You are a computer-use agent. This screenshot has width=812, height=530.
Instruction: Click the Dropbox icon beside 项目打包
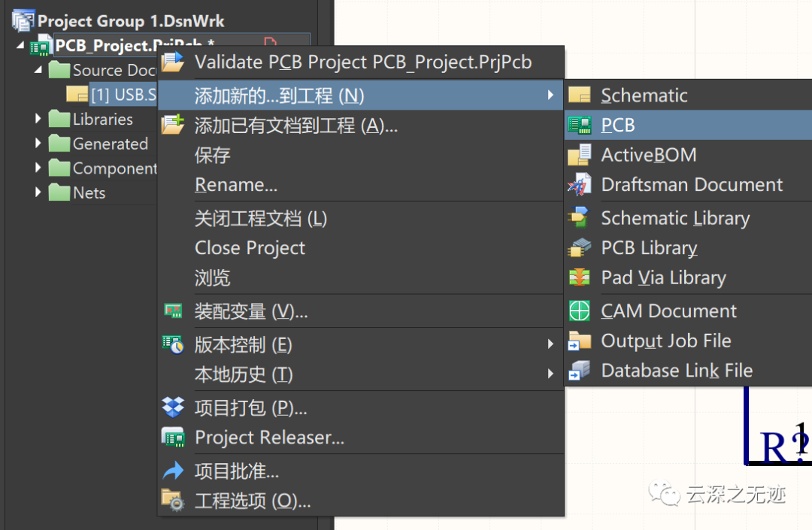[x=173, y=407]
